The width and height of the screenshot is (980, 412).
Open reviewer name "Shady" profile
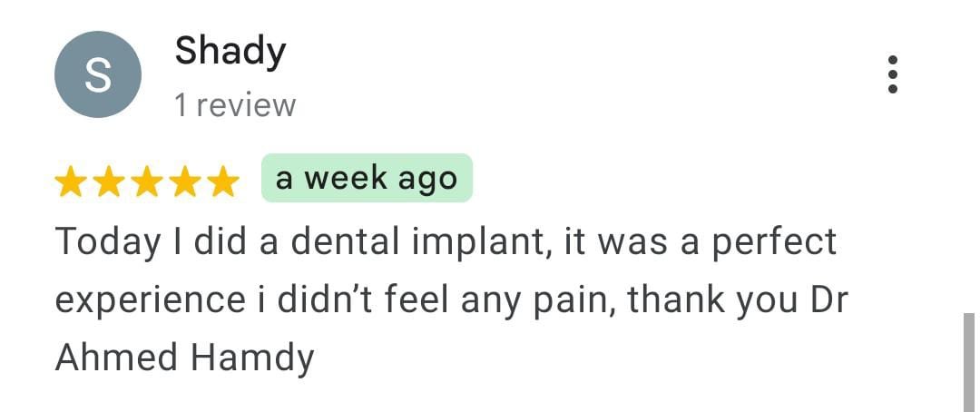[x=230, y=51]
